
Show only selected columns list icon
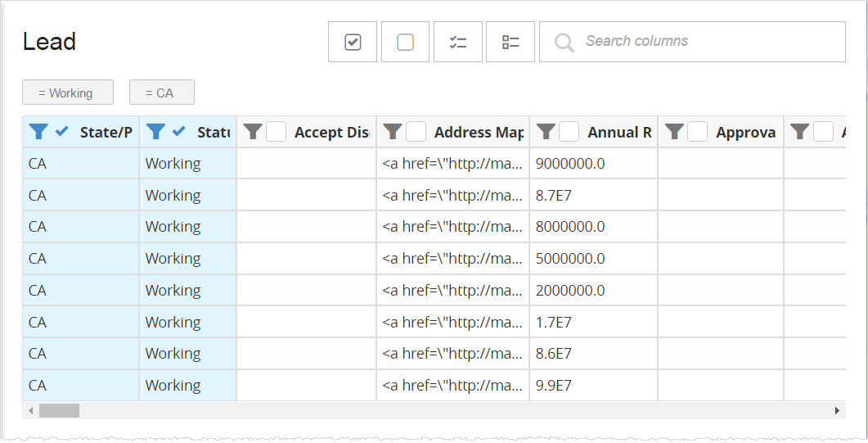[458, 42]
